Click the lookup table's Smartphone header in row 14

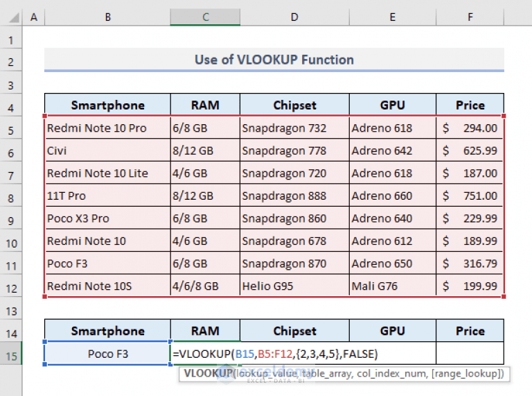click(x=107, y=331)
